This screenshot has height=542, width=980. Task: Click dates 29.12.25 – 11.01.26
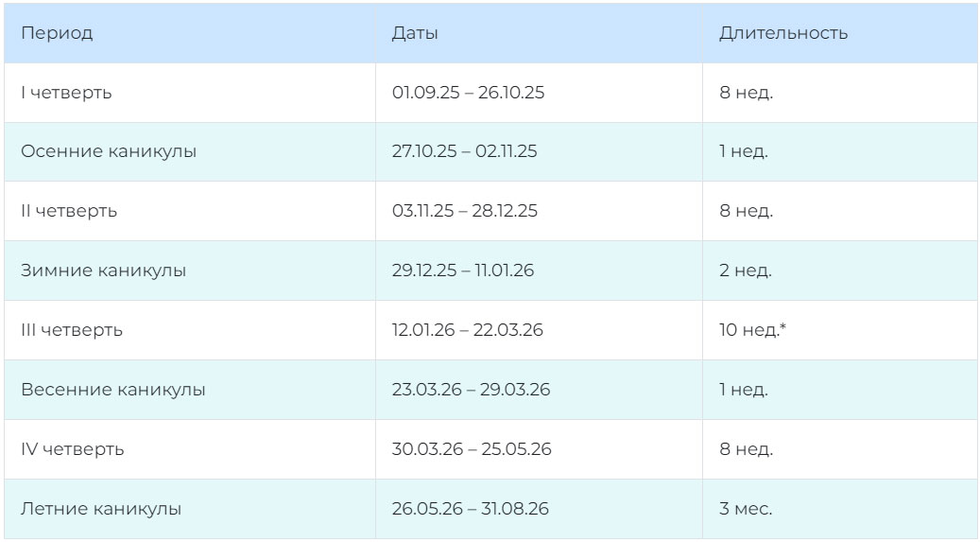click(462, 271)
